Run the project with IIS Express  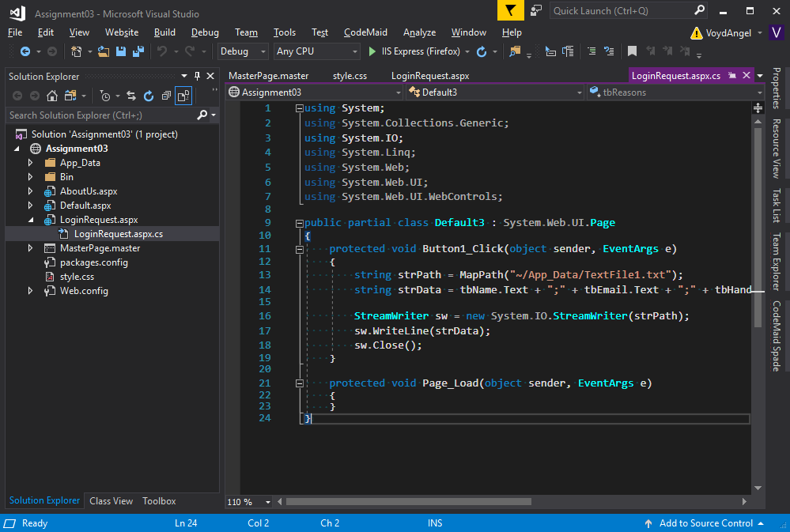pos(372,52)
